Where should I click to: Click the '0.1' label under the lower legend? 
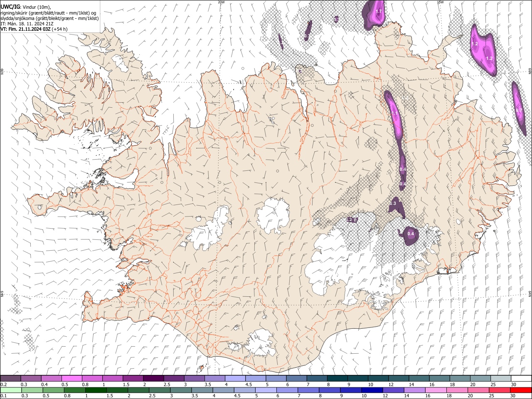[x=4, y=396]
